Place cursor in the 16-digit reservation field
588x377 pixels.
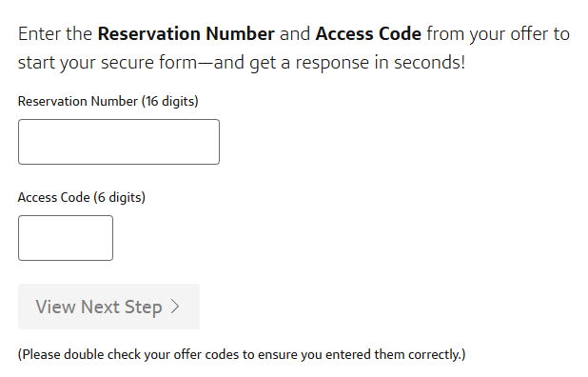pos(119,142)
